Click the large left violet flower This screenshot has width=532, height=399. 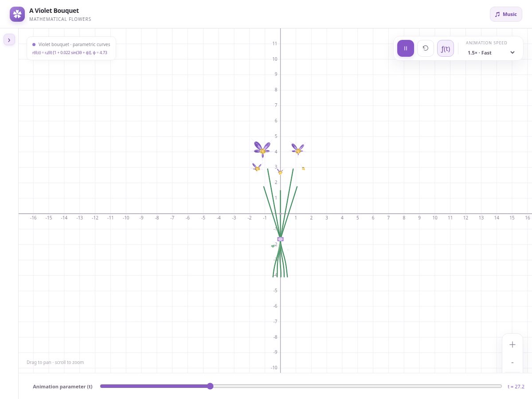[x=262, y=149]
